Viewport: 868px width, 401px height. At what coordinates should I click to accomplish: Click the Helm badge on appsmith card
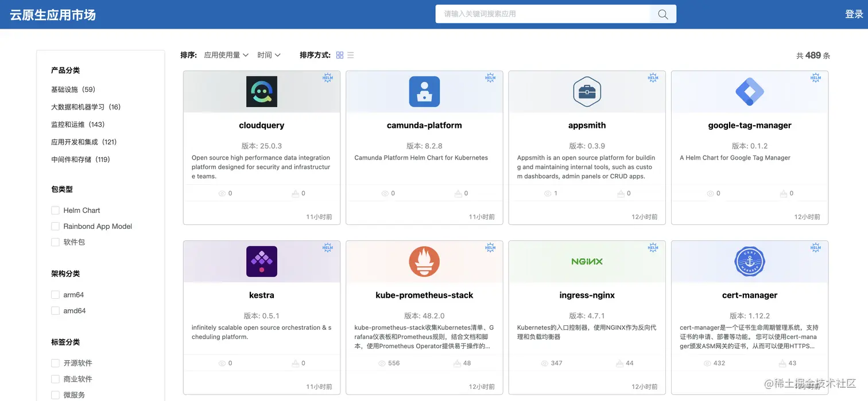point(653,78)
